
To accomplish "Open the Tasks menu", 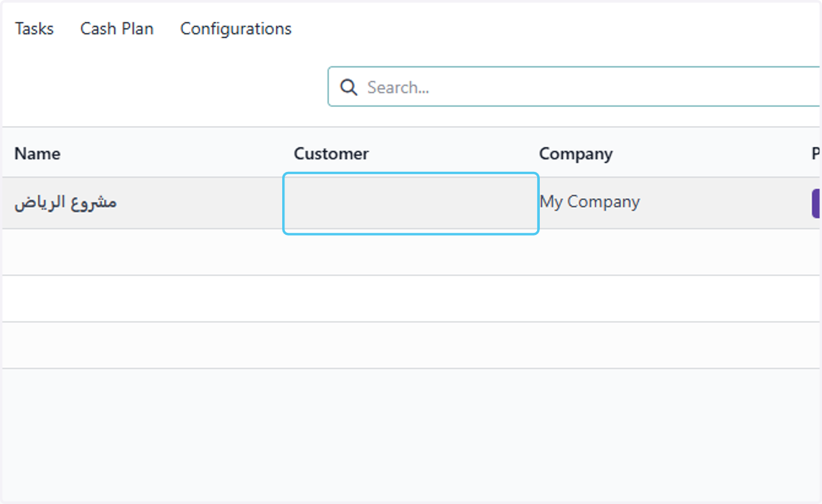I will pos(34,29).
